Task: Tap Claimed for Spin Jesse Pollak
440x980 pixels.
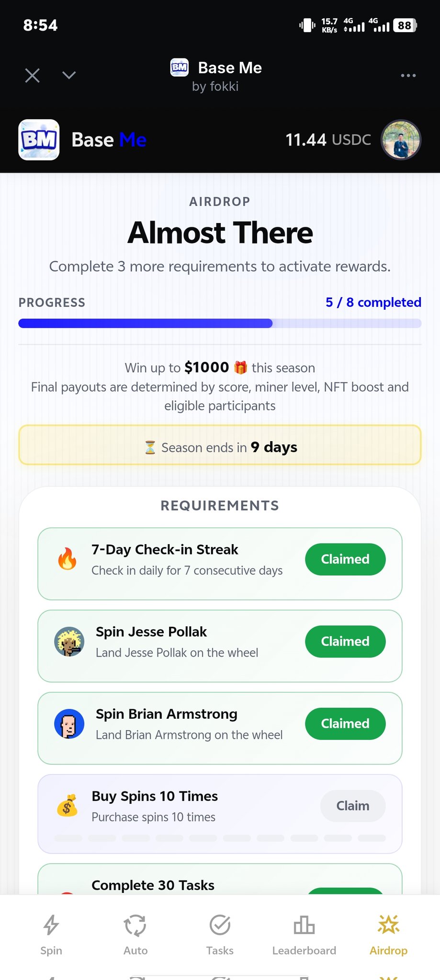Action: pos(345,641)
